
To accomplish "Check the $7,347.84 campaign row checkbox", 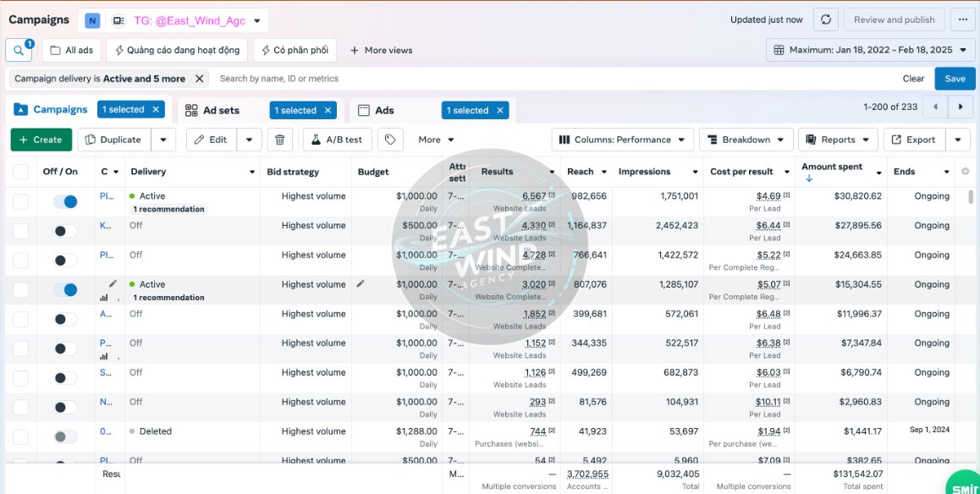I will (x=20, y=349).
